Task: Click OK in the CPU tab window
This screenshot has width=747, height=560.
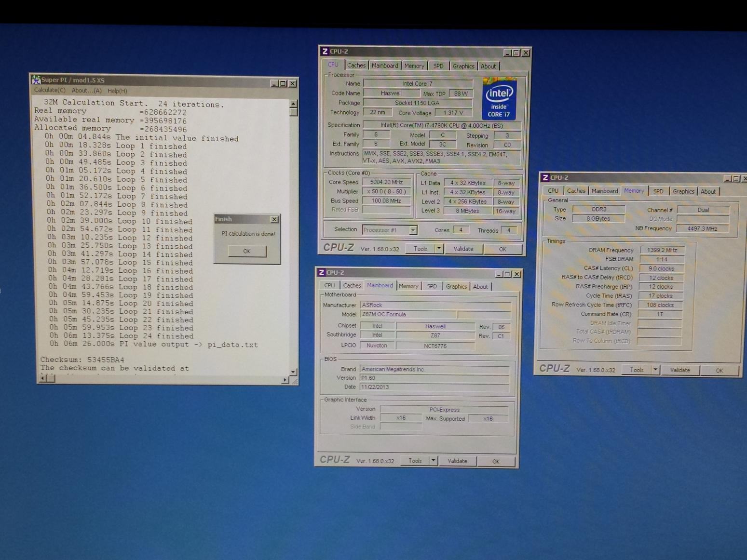Action: [503, 249]
